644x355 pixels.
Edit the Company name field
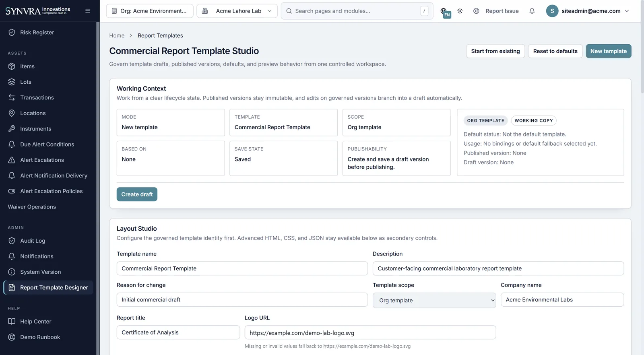(562, 299)
